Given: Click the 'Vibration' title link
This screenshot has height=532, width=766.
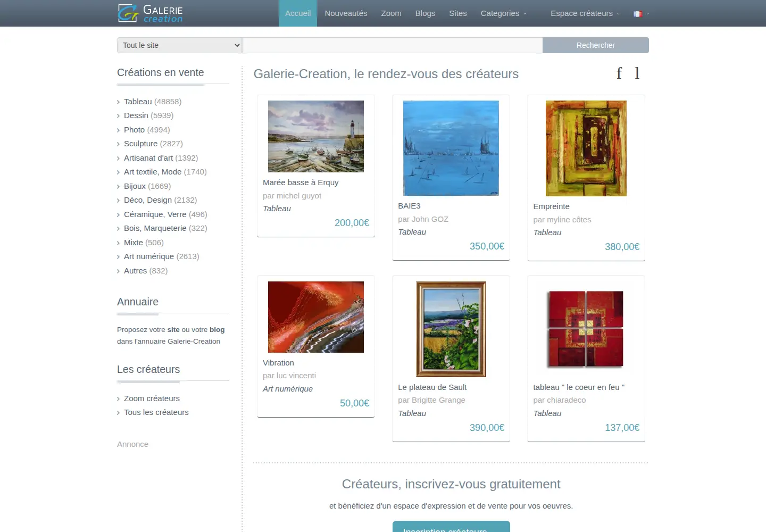Looking at the screenshot, I should click(x=278, y=363).
